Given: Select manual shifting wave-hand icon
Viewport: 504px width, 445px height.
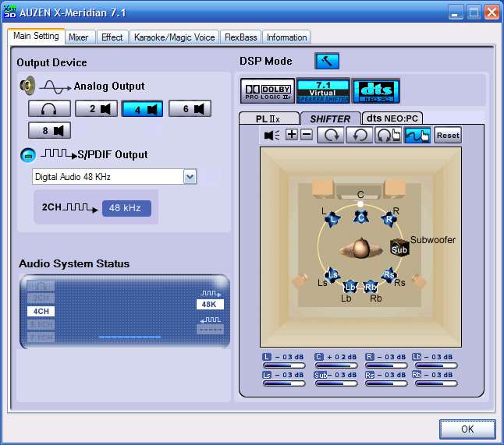Looking at the screenshot, I should click(x=417, y=135).
